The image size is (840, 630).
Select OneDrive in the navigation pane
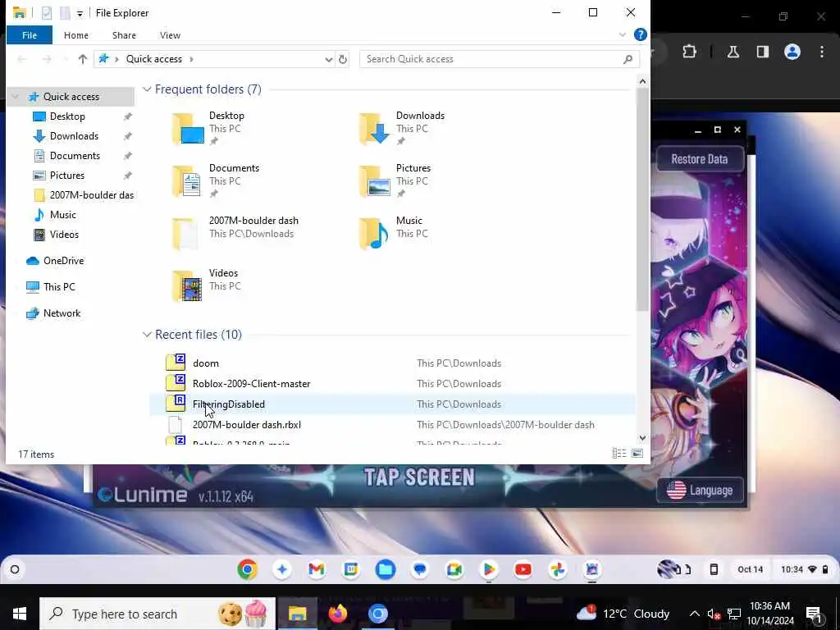coord(63,261)
